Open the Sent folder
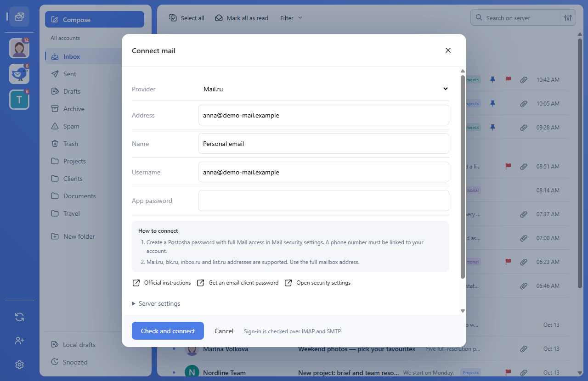 point(70,74)
